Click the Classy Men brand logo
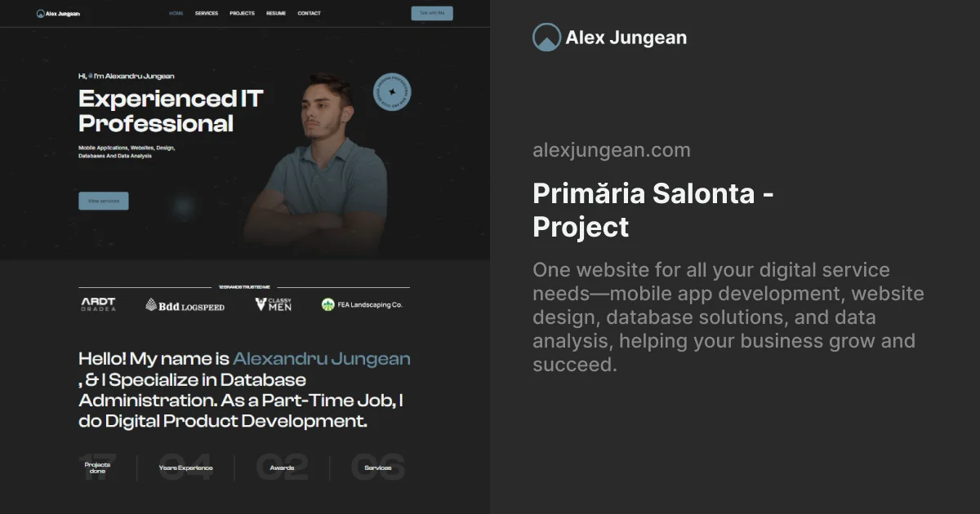Image resolution: width=980 pixels, height=514 pixels. [273, 304]
